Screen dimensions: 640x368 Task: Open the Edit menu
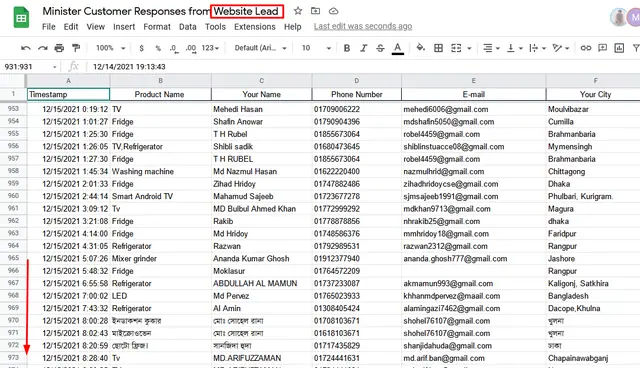coord(71,27)
